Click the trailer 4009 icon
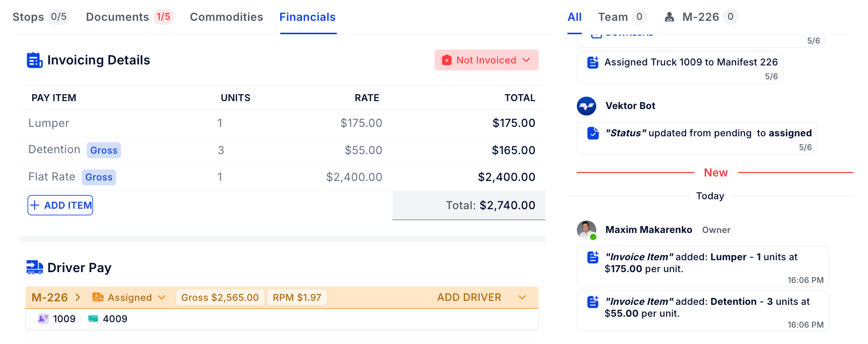Viewport: 868px width, 344px height. tap(93, 319)
